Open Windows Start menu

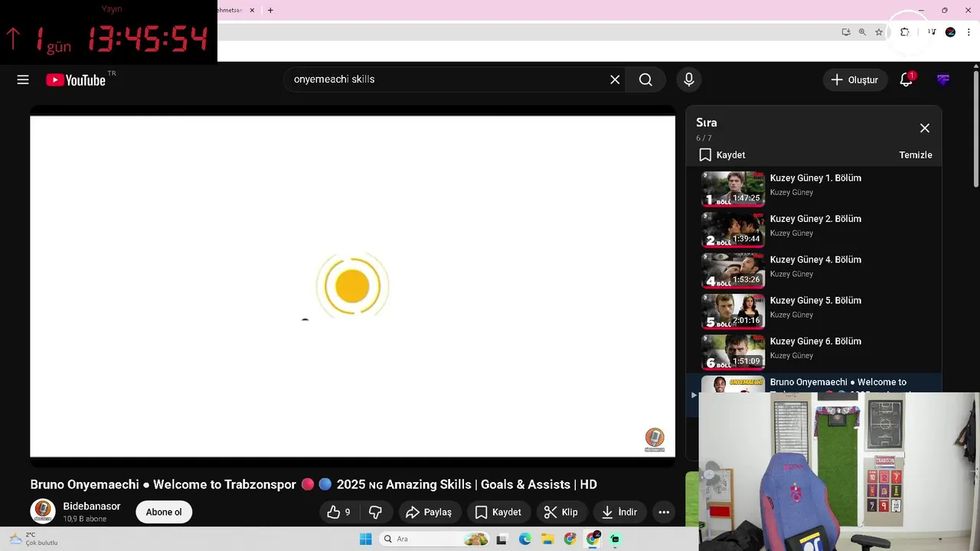(366, 539)
